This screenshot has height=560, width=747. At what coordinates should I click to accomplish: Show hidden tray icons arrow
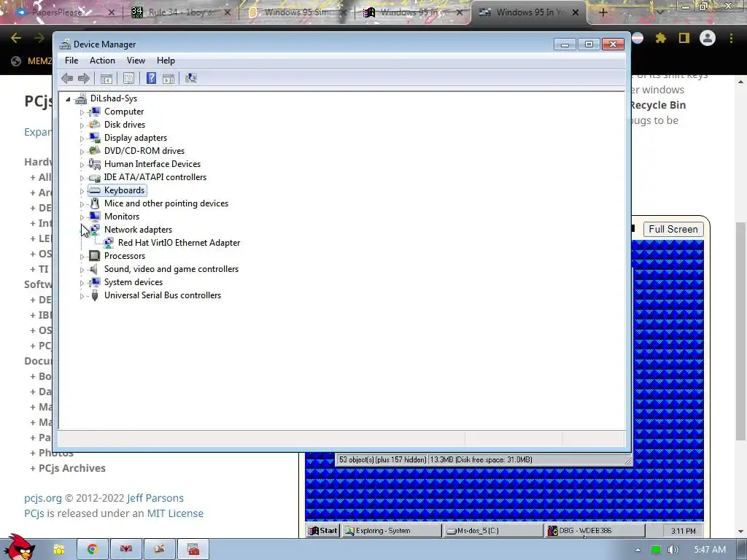click(x=638, y=550)
